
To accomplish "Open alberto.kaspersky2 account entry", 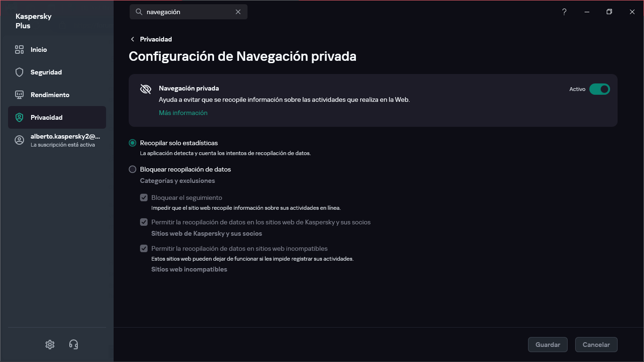I will (57, 140).
